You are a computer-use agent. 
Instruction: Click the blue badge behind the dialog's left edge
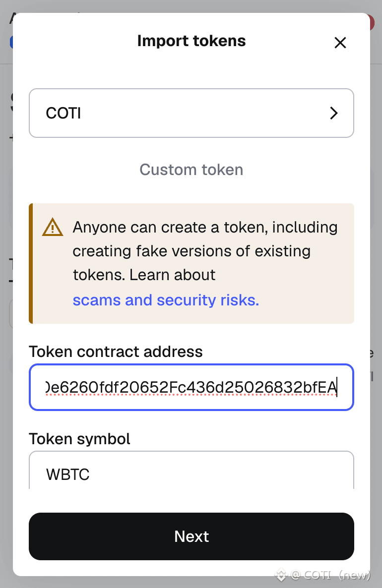tap(11, 42)
